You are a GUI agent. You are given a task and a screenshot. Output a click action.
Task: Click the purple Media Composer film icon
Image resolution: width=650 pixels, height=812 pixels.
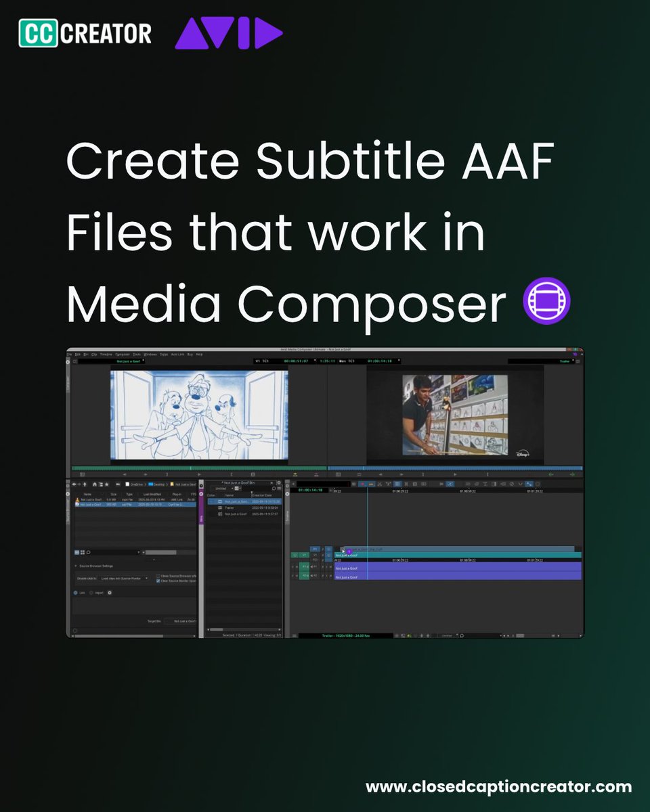coord(547,302)
